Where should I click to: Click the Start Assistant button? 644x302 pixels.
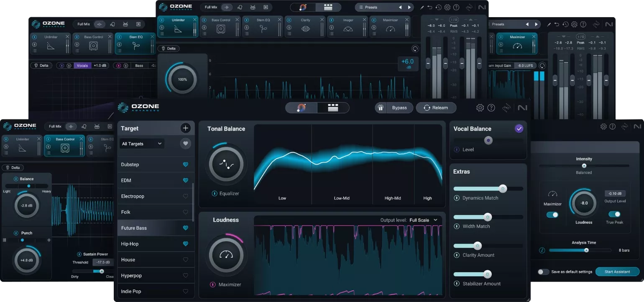617,272
